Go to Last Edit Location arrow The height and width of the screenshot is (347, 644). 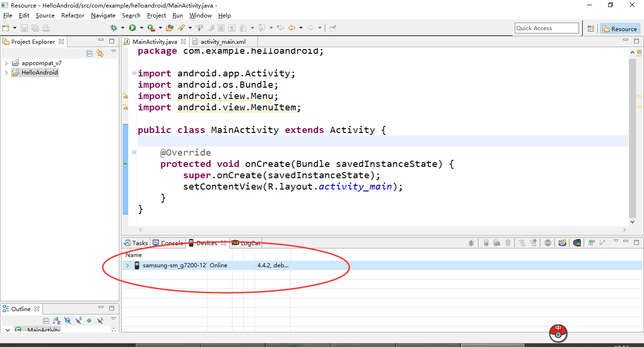coord(280,28)
